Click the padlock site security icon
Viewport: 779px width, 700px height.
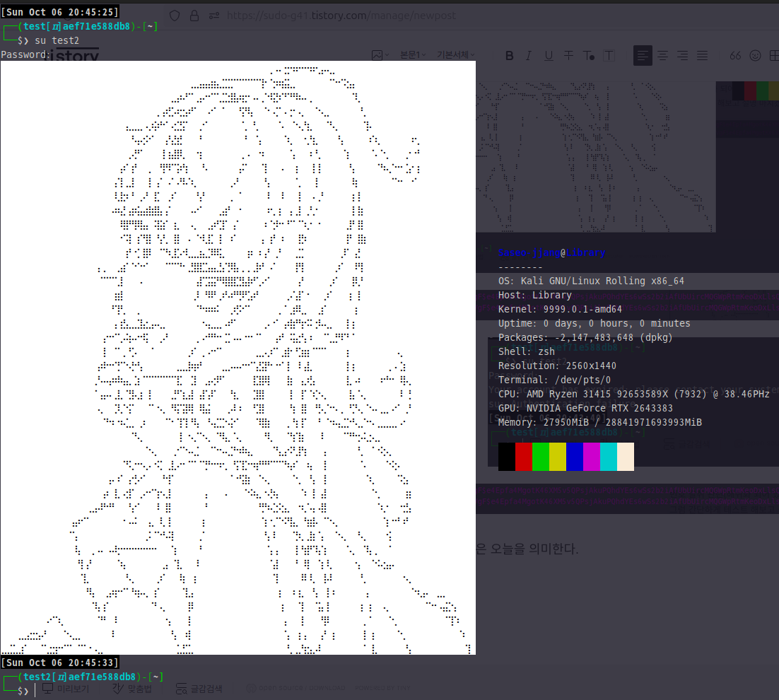point(194,16)
